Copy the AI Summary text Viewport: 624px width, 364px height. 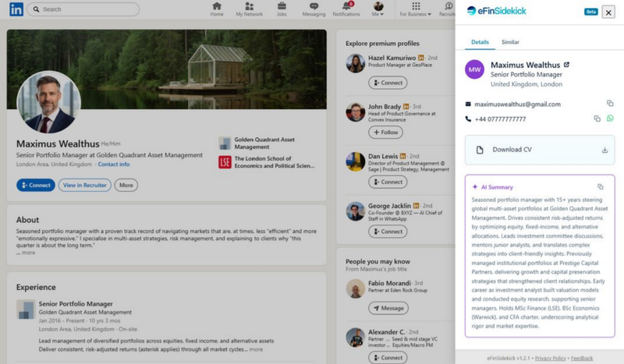coord(600,186)
